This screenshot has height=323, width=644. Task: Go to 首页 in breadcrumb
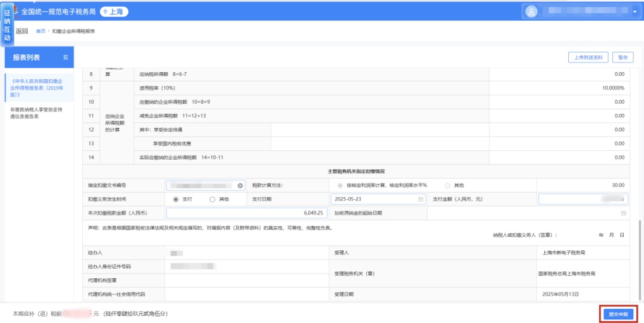click(x=41, y=31)
